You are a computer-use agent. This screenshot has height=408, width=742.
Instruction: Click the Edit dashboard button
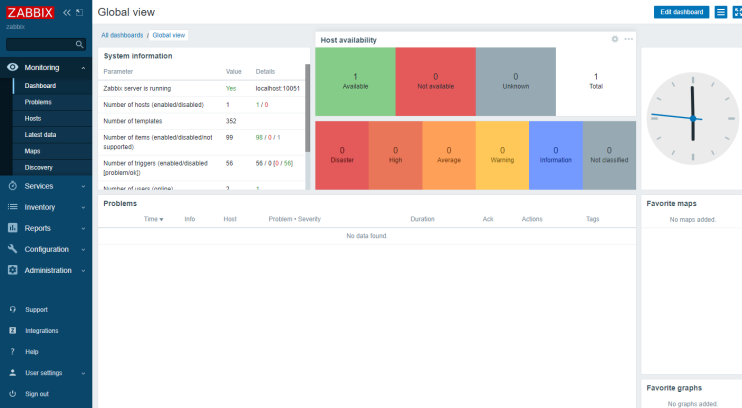pyautogui.click(x=680, y=12)
